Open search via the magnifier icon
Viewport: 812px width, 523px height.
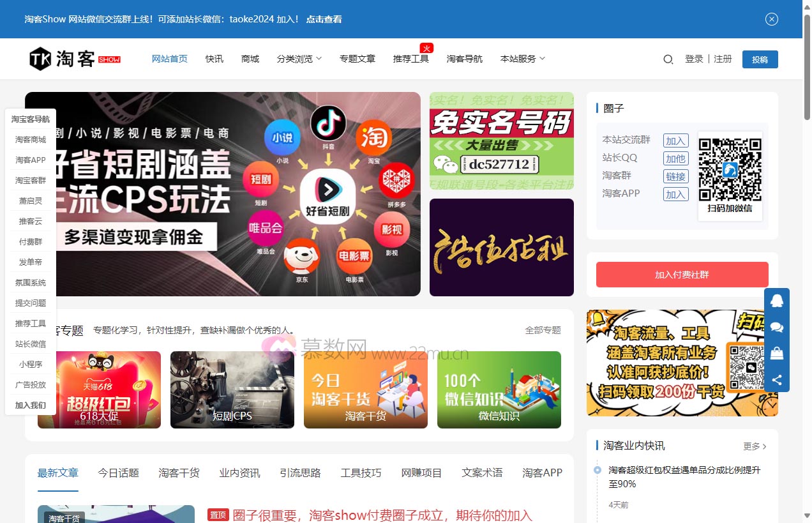(668, 59)
